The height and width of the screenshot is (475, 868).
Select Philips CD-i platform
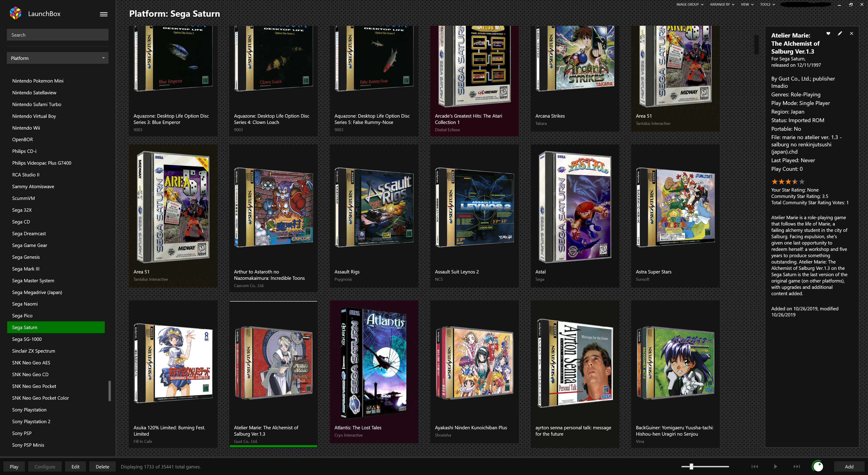(x=24, y=151)
